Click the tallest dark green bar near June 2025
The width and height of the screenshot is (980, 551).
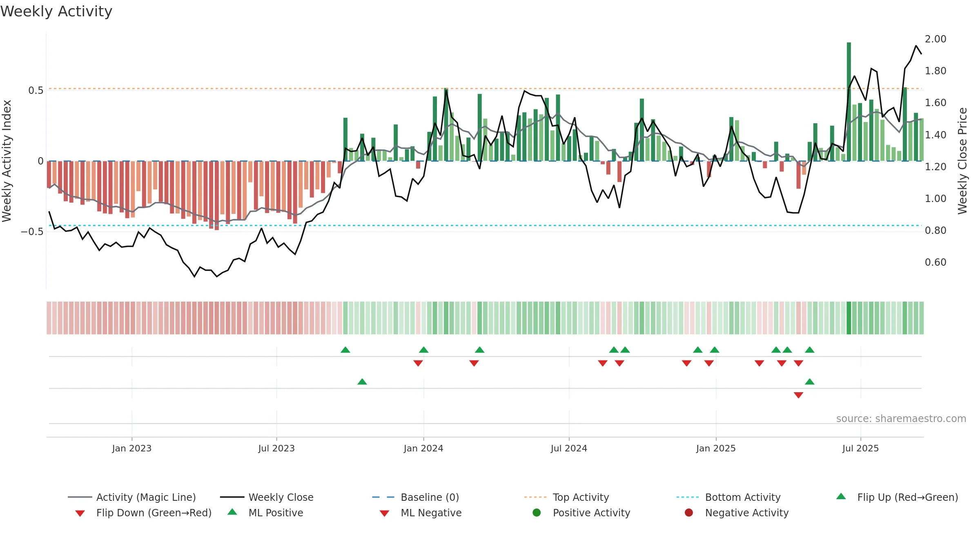tap(849, 102)
